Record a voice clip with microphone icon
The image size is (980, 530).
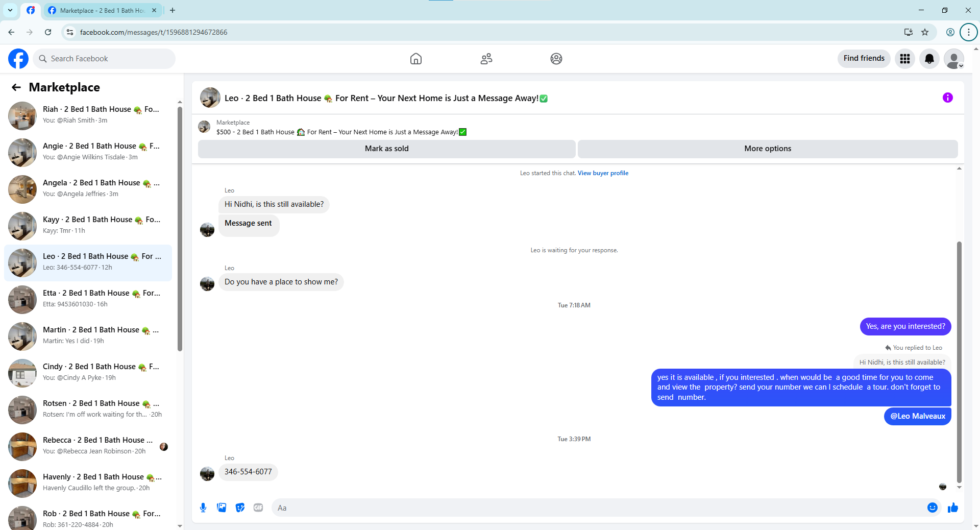click(x=203, y=508)
